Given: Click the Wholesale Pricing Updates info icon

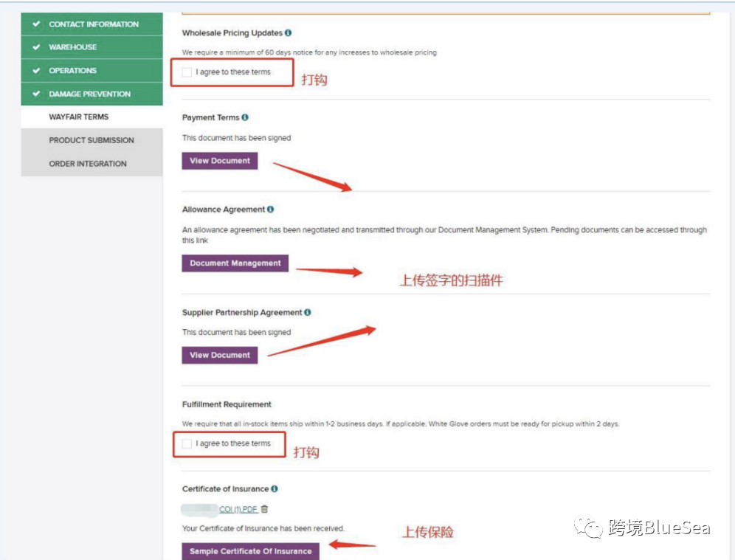Looking at the screenshot, I should coord(288,32).
